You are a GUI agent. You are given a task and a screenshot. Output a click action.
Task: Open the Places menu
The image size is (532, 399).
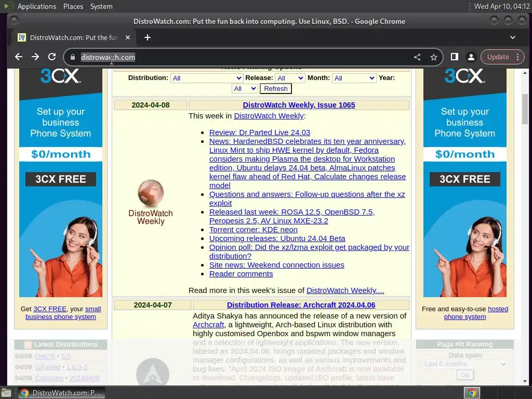(x=73, y=6)
